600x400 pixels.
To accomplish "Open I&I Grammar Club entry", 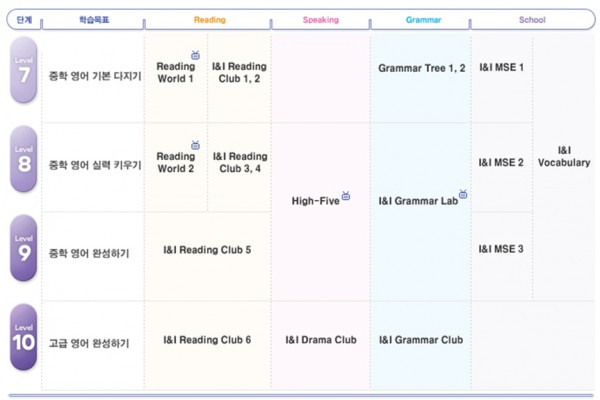I will click(421, 340).
